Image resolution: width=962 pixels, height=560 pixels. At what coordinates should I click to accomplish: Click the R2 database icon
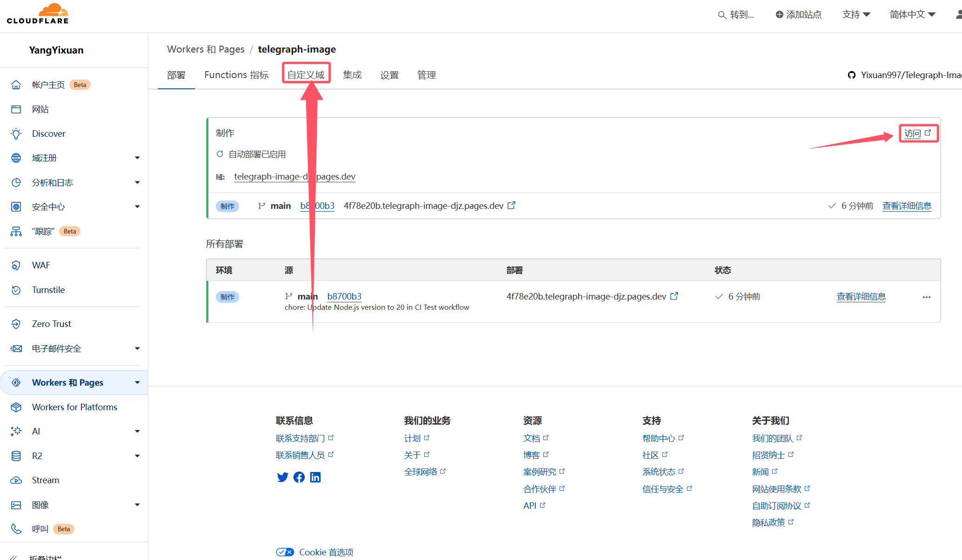coord(16,456)
